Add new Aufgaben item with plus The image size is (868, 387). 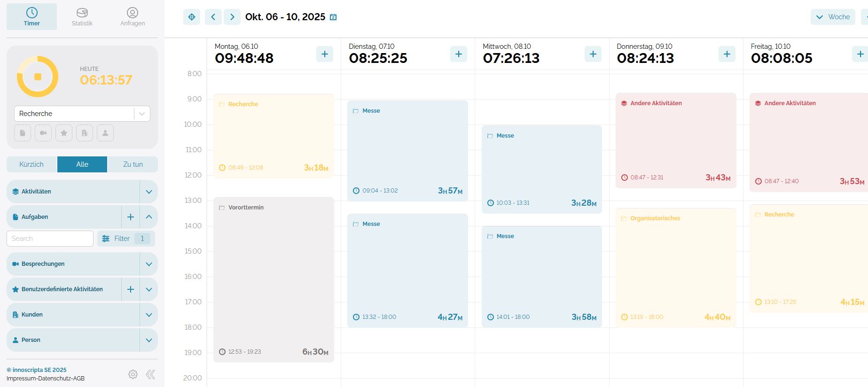coord(131,217)
